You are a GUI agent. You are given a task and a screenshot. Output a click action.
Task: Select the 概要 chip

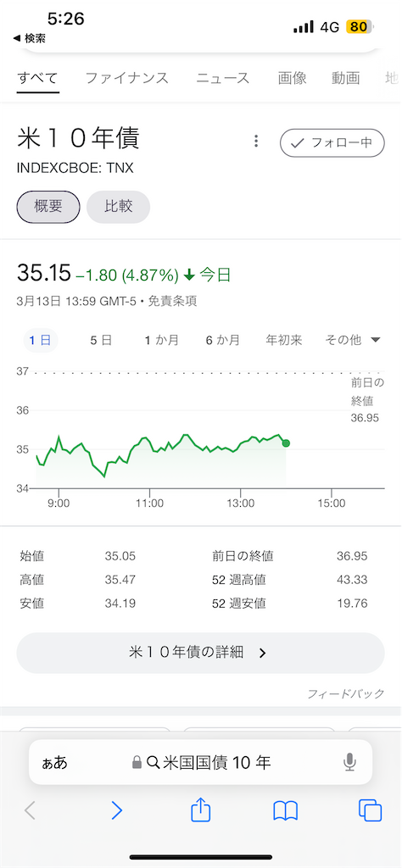click(48, 207)
